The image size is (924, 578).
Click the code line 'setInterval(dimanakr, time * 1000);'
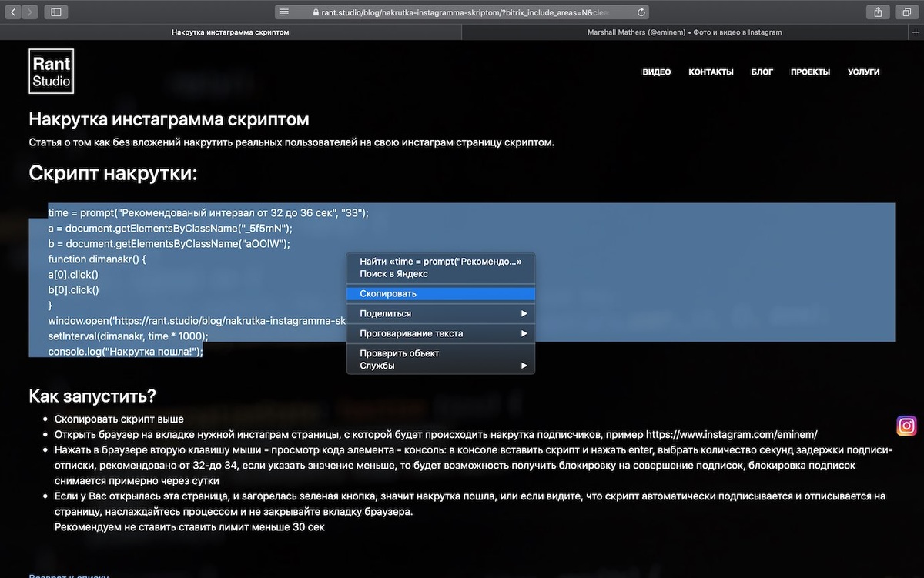tap(128, 336)
